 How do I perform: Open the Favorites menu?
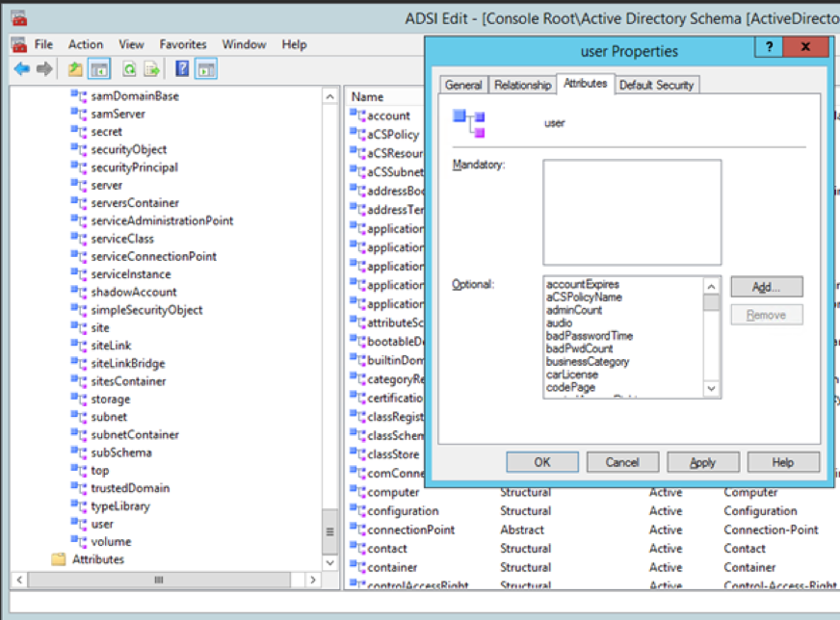(183, 44)
